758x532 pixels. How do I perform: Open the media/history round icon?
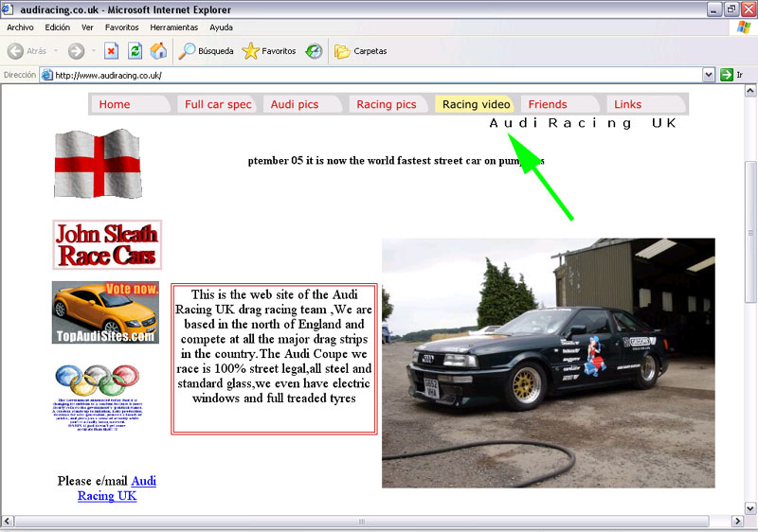(314, 51)
